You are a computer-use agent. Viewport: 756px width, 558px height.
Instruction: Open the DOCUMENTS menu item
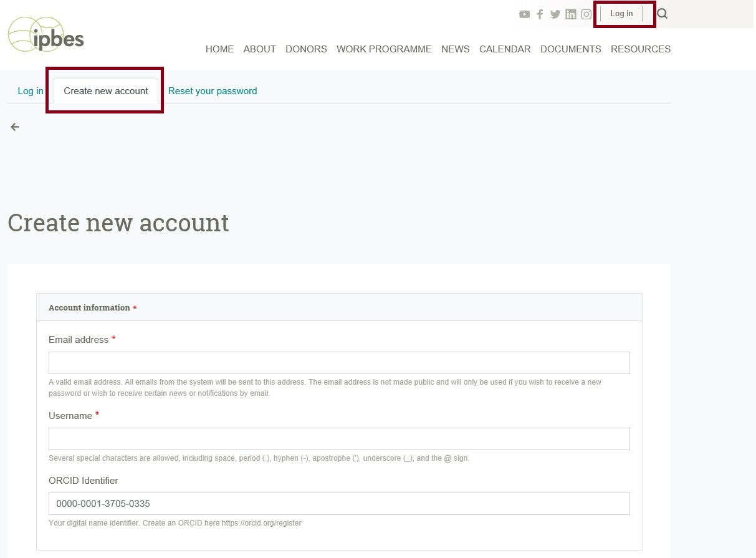[x=570, y=49]
